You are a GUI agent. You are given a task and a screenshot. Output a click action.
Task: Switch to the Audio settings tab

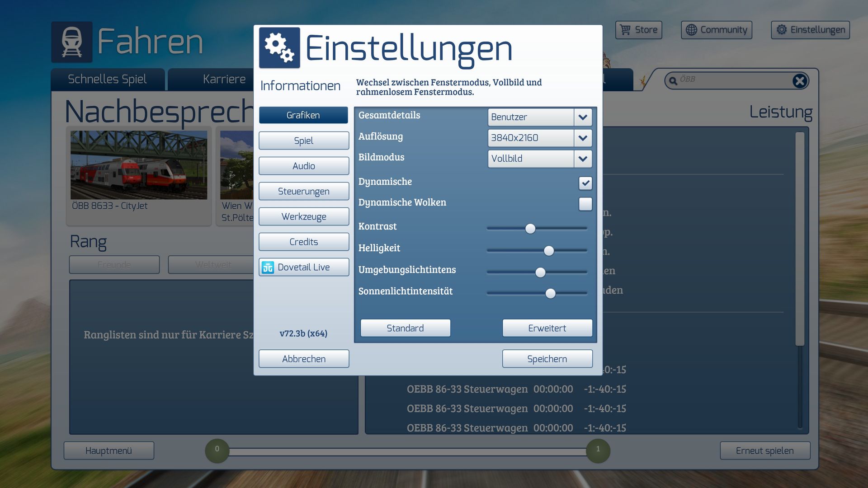click(x=303, y=166)
